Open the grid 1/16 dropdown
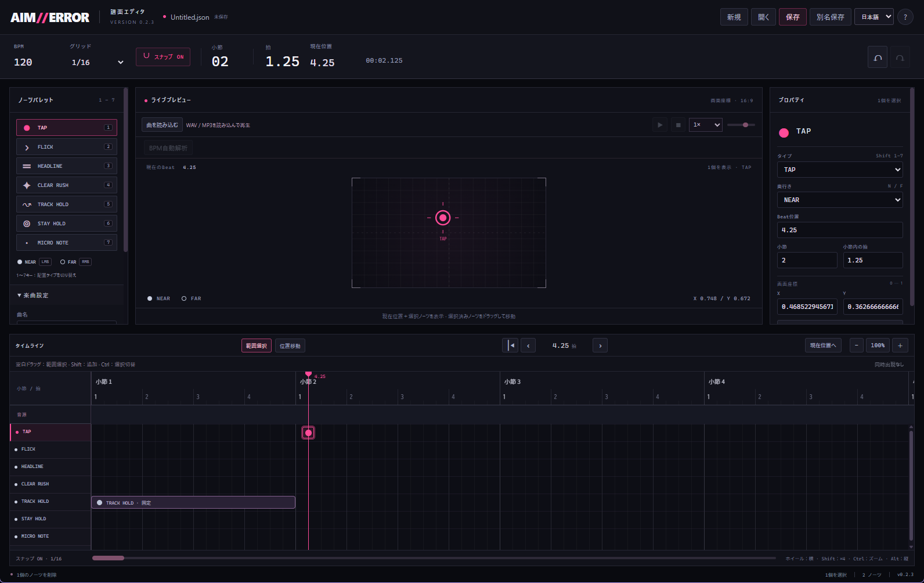This screenshot has height=583, width=924. [x=97, y=62]
